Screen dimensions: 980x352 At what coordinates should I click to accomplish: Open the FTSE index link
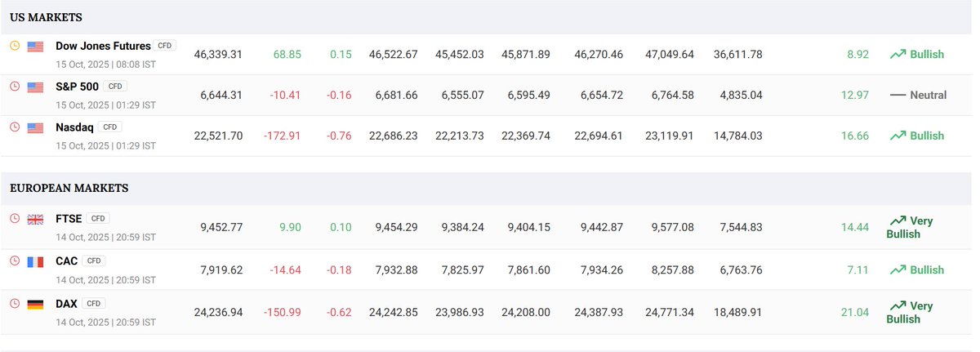(69, 218)
